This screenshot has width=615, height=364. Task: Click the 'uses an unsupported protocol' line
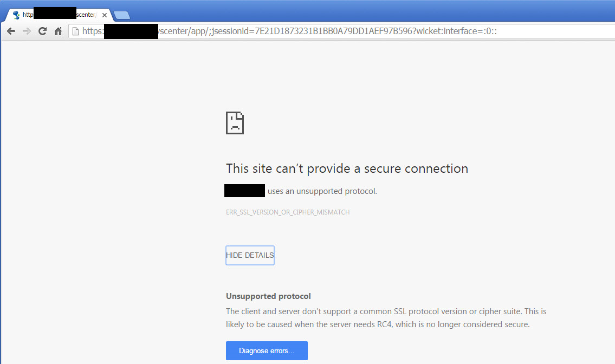tap(322, 191)
